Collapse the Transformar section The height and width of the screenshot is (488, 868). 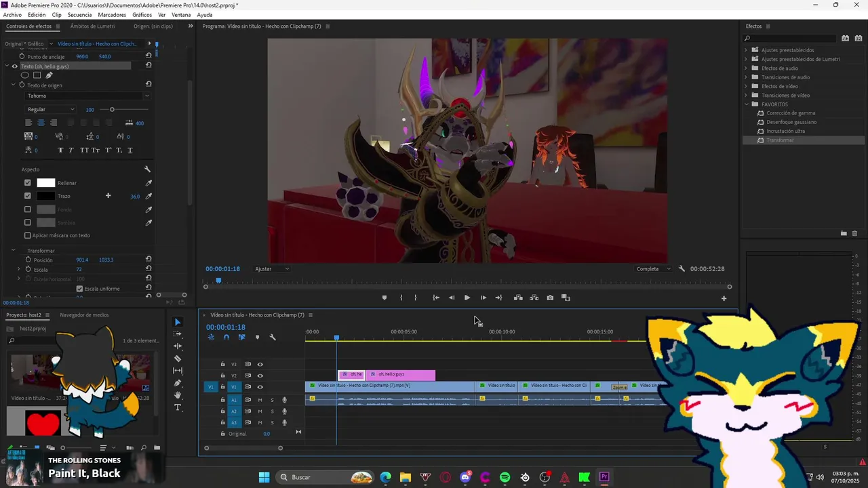pyautogui.click(x=13, y=251)
